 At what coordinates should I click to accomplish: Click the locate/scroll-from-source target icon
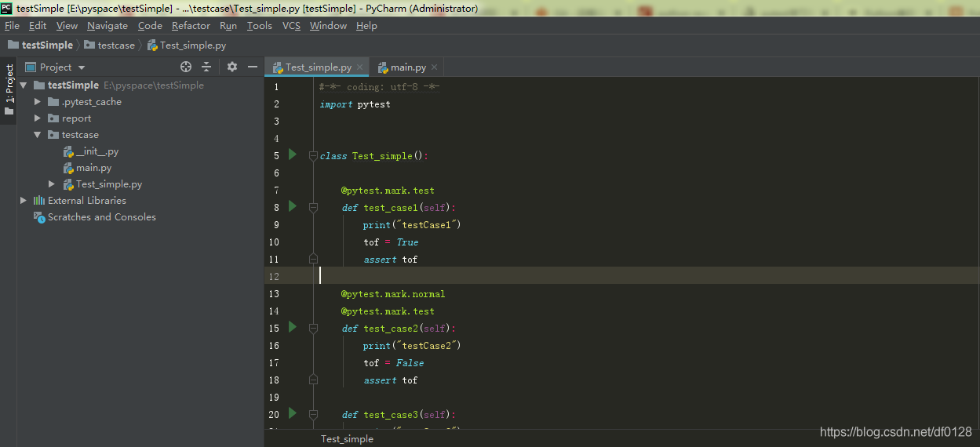click(x=186, y=67)
